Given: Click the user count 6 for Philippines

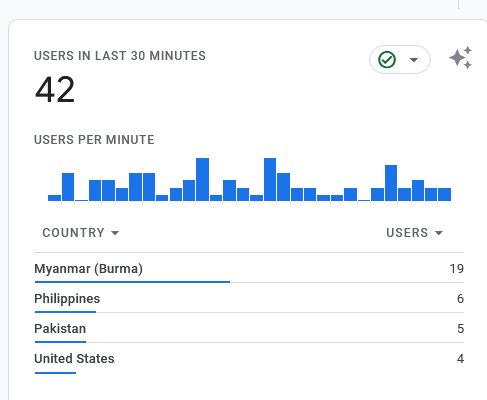Looking at the screenshot, I should pos(460,299).
